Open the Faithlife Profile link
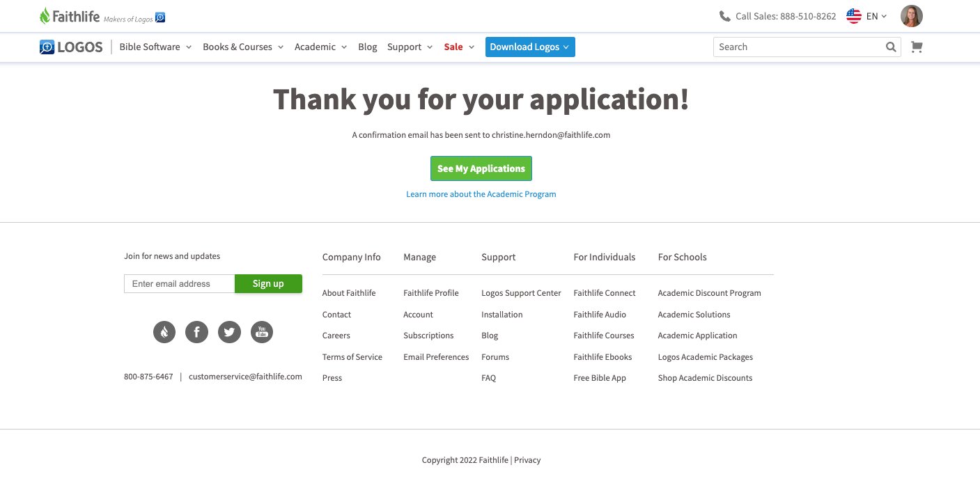Viewport: 980px width, 504px height. 431,293
